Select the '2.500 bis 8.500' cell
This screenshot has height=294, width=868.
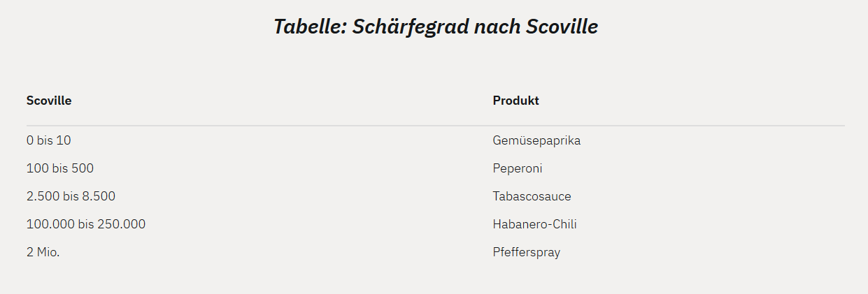(71, 196)
